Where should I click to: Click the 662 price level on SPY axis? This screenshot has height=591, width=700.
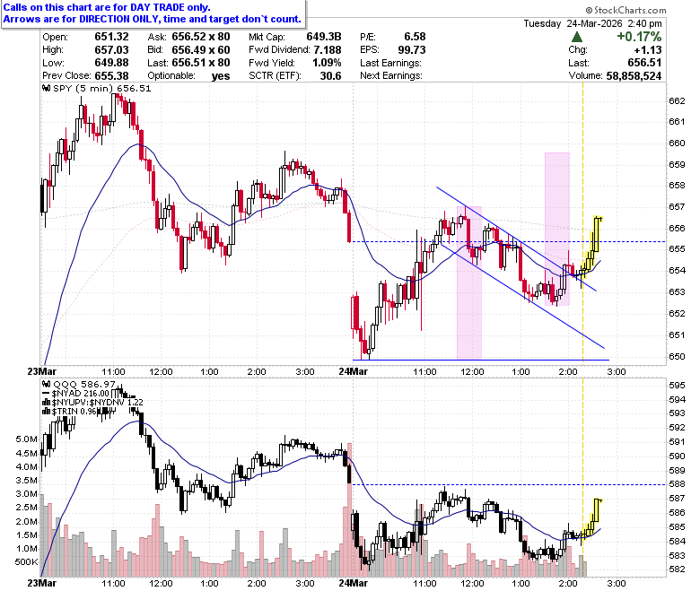[677, 100]
